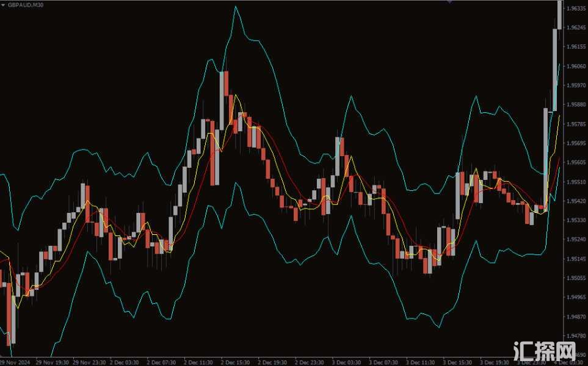
Task: Click the last gray candle at right edge
Action: click(561, 15)
